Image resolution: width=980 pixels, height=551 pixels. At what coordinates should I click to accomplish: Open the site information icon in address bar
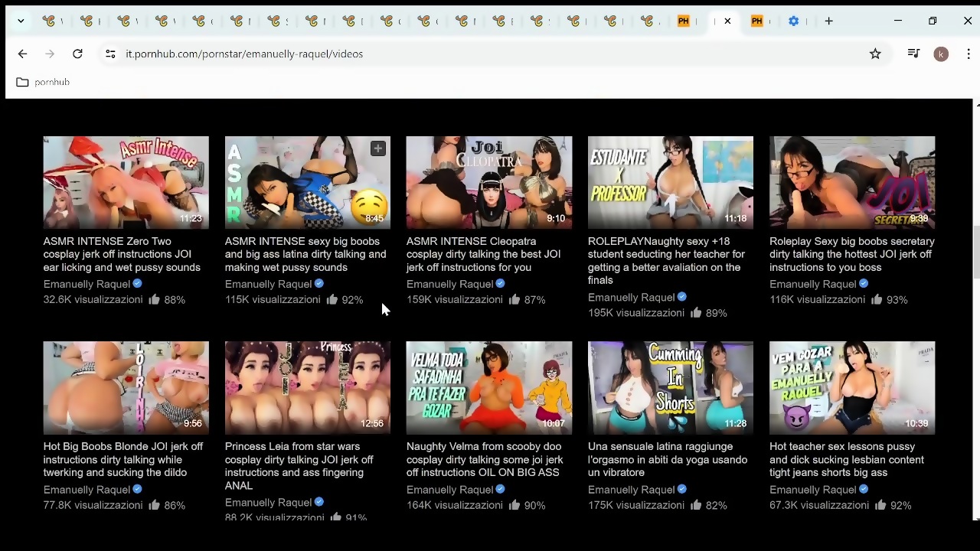(110, 54)
